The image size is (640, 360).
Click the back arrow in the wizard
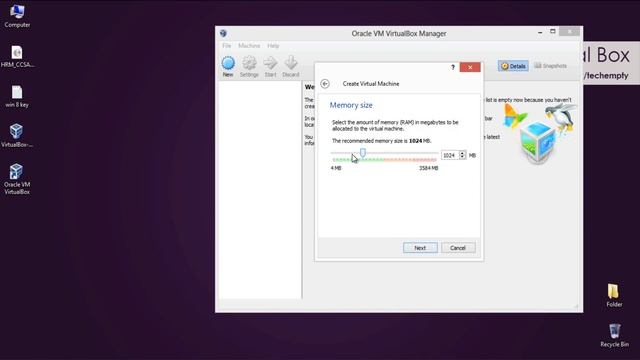[325, 84]
